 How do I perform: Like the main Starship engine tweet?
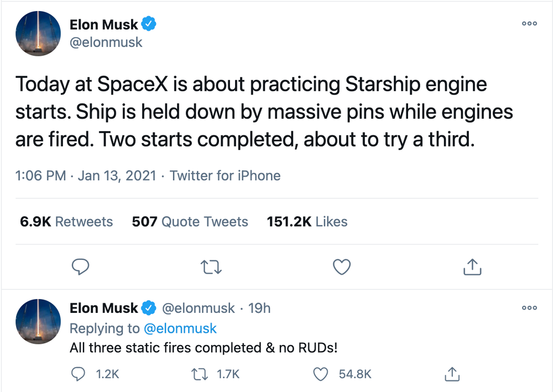[x=342, y=268]
